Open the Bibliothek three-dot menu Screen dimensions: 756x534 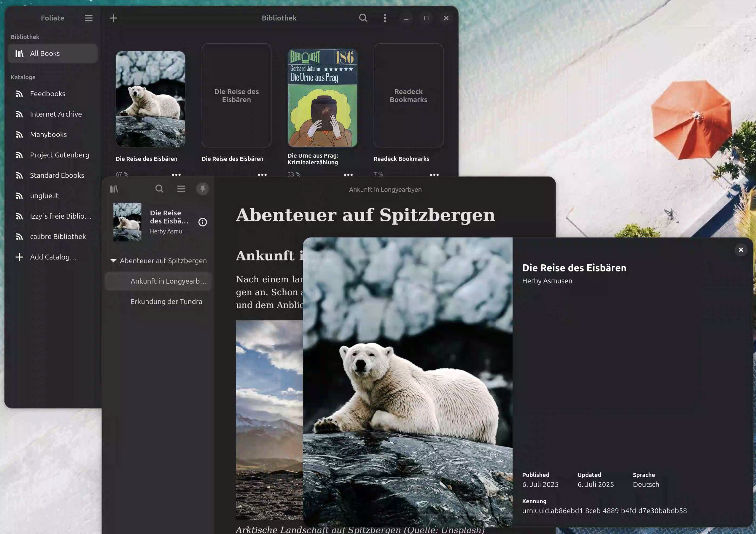385,18
